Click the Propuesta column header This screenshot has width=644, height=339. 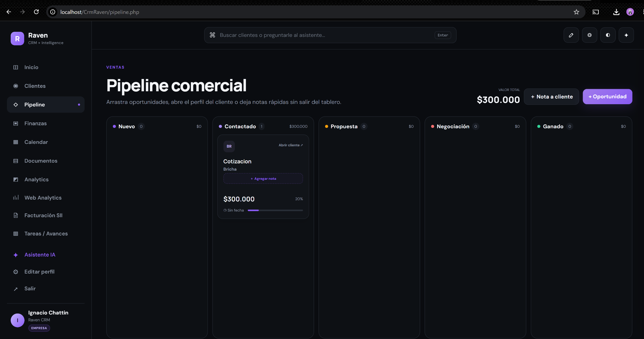[369, 127]
